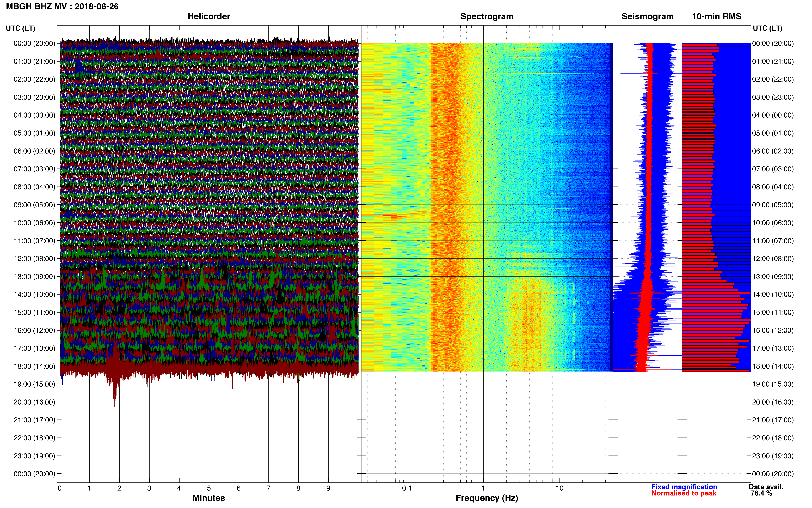The image size is (812, 508).
Task: Click RMS-side time label 02:00 (22:00)
Action: coord(773,79)
